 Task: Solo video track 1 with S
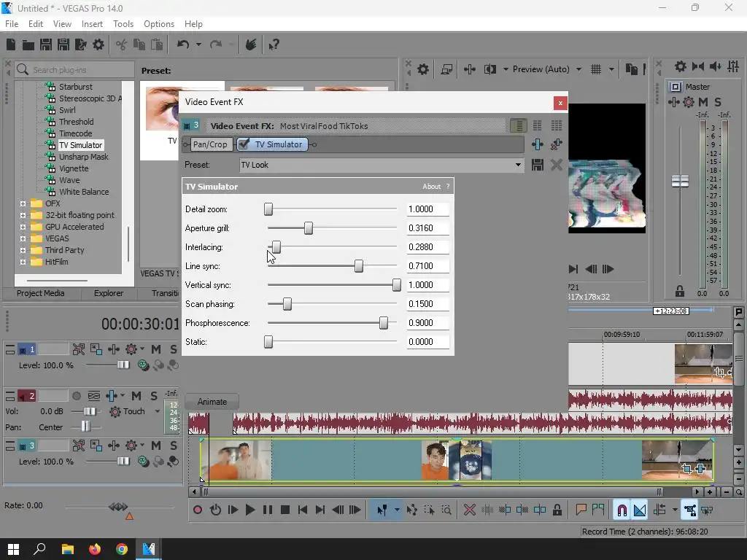(174, 349)
